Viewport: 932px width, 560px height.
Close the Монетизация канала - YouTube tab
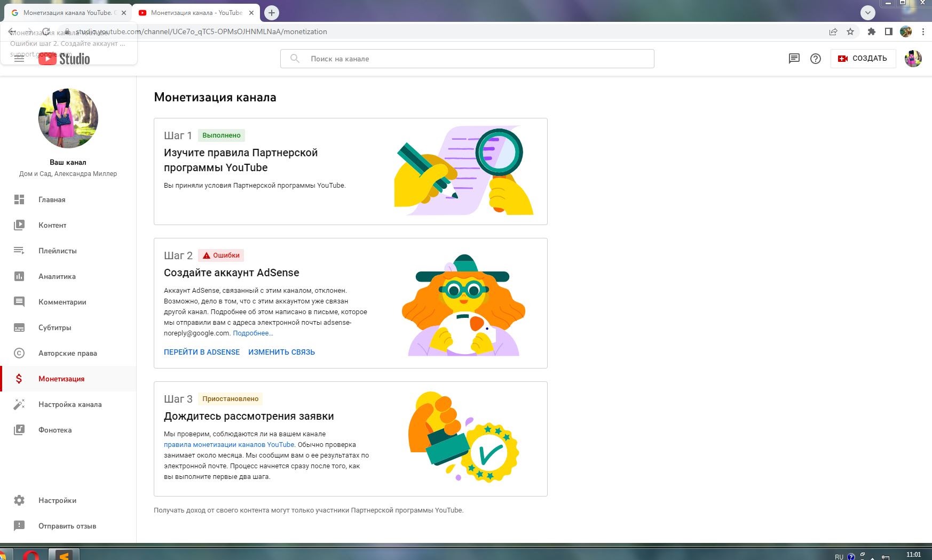pyautogui.click(x=251, y=13)
